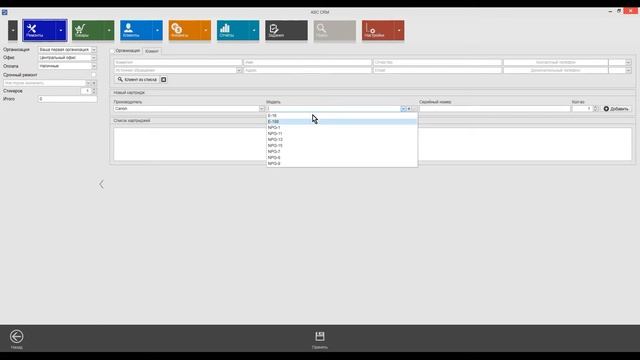The image size is (640, 360).
Task: Open the Оплата combo box
Action: point(67,66)
